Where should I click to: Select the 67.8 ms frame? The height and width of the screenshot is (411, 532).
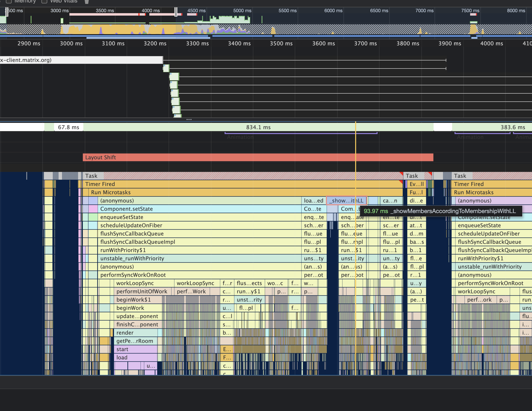(68, 127)
